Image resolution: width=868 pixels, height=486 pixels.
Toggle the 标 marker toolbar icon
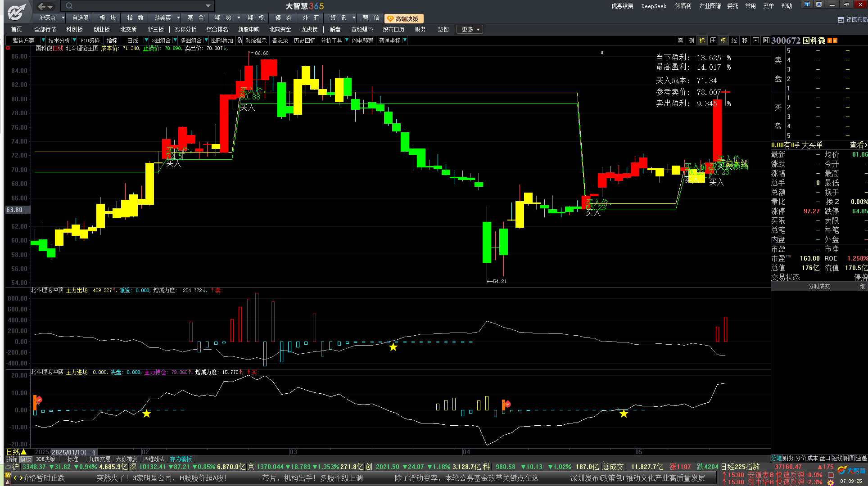coord(702,40)
